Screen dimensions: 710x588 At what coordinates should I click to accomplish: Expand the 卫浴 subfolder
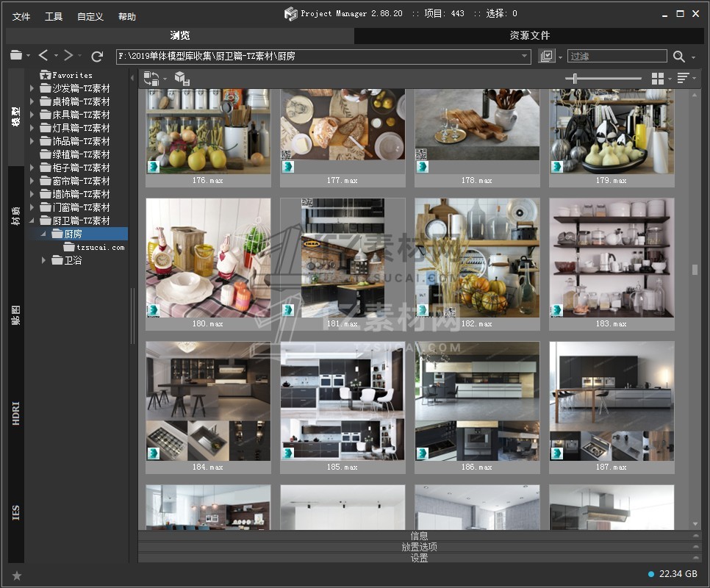[x=44, y=260]
